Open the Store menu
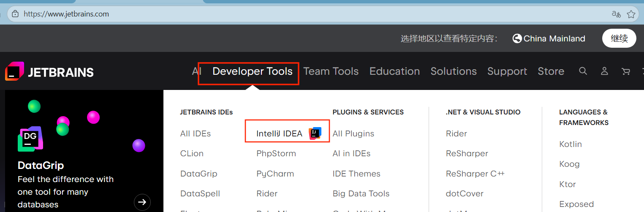644x212 pixels. point(551,71)
